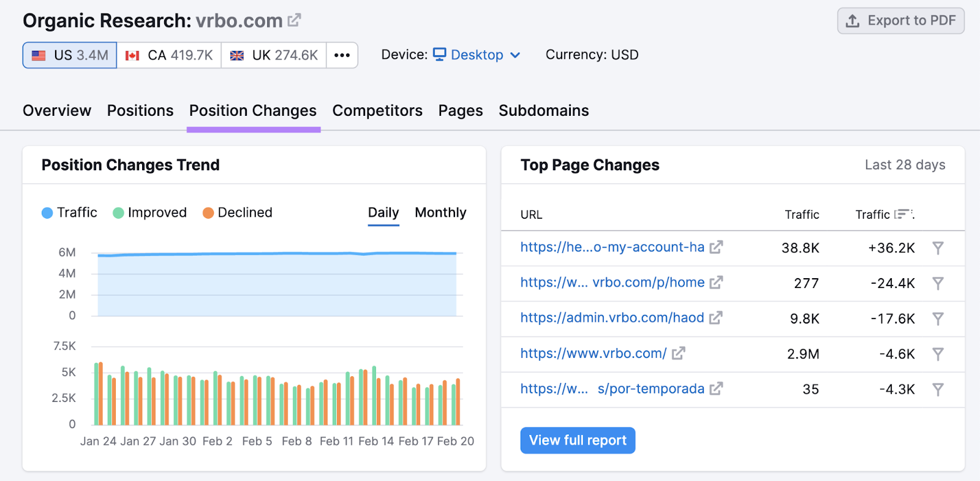Switch the chart to Monthly view
The height and width of the screenshot is (481, 980).
pos(440,213)
